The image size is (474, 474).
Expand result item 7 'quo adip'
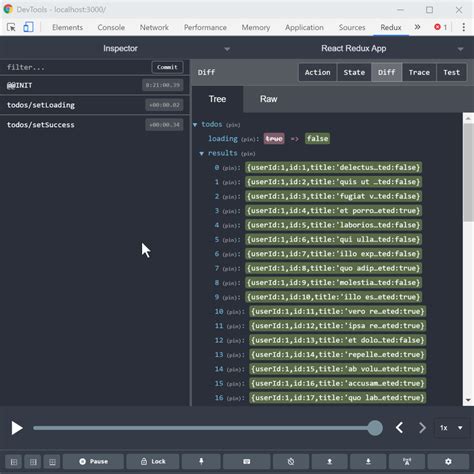(x=333, y=268)
